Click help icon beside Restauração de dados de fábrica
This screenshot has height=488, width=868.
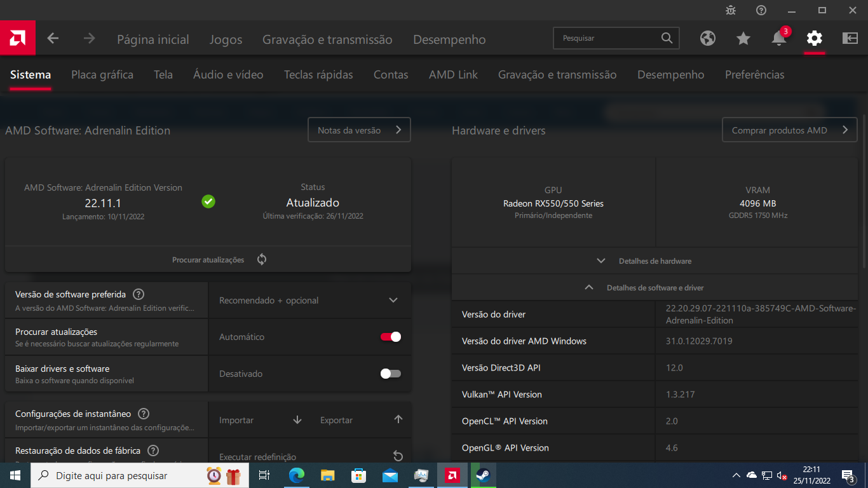(x=153, y=451)
